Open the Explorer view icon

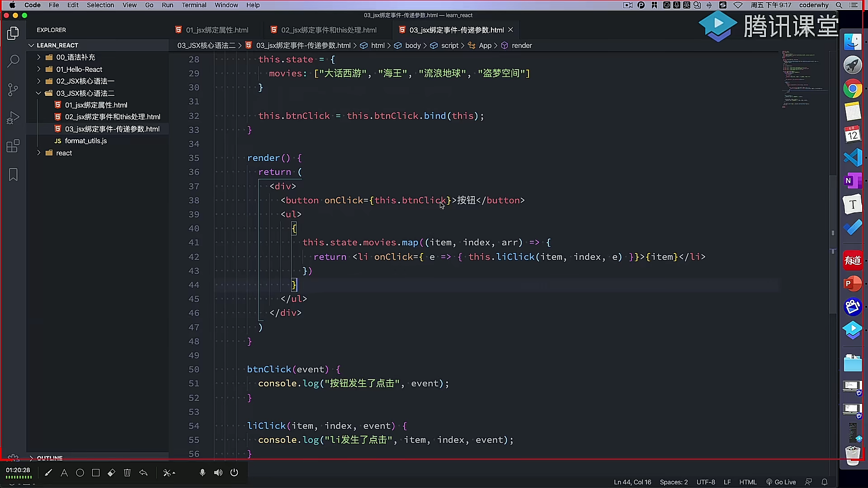tap(13, 33)
